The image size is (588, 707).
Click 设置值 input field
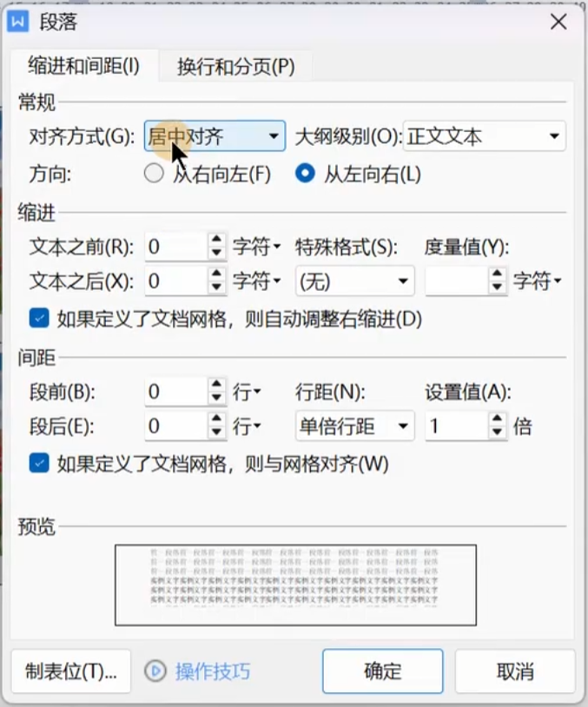pos(457,426)
